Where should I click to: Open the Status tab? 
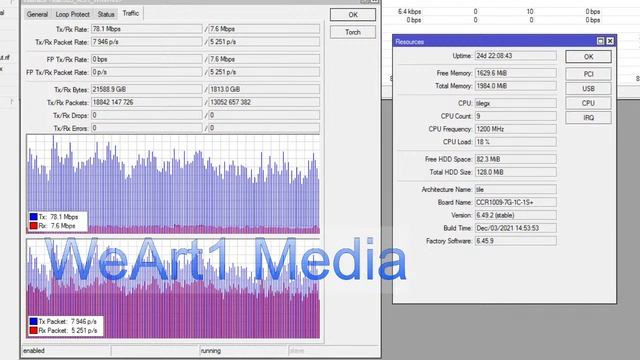[x=106, y=14]
